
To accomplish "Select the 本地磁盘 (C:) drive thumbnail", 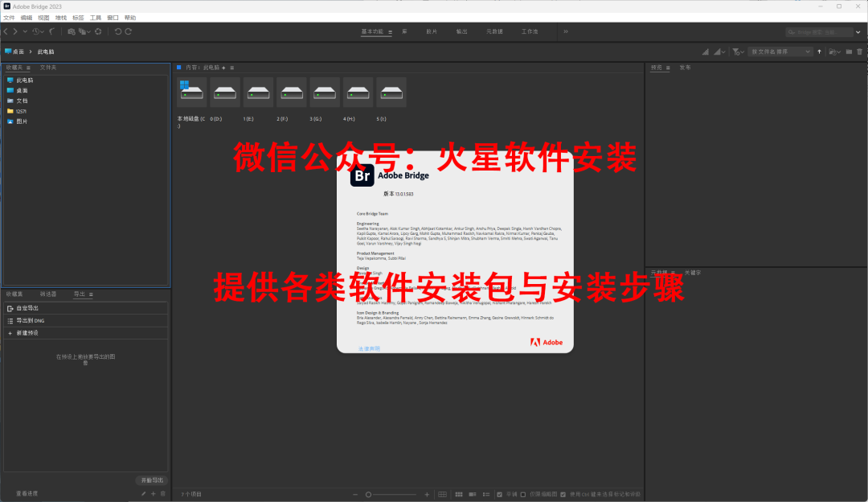I will click(191, 92).
